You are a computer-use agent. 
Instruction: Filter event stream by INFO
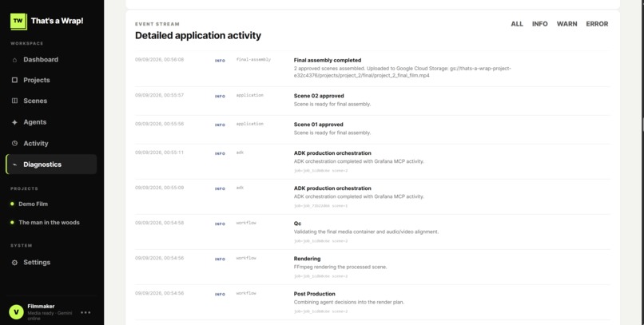click(539, 24)
